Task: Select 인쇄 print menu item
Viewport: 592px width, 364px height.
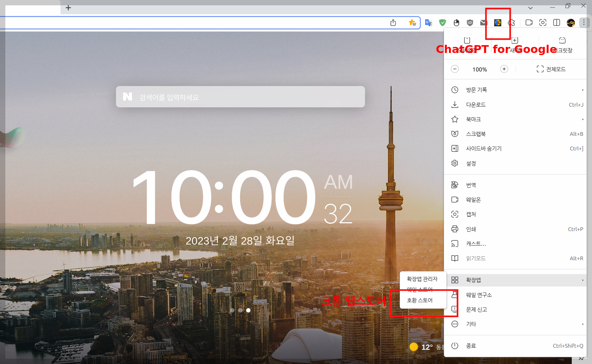Action: [515, 229]
